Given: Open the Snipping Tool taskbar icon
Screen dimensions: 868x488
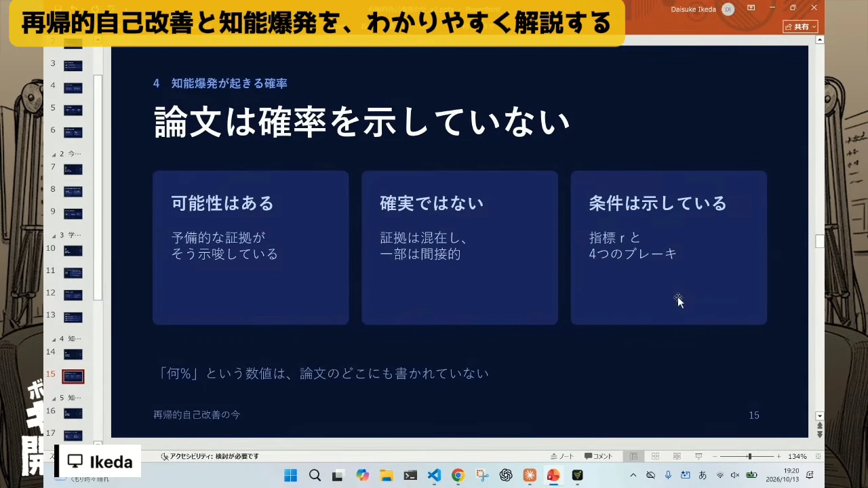Looking at the screenshot, I should click(482, 475).
